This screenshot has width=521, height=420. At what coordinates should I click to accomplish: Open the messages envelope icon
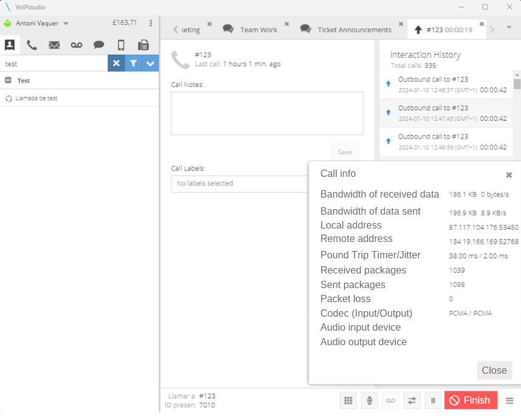pos(54,45)
